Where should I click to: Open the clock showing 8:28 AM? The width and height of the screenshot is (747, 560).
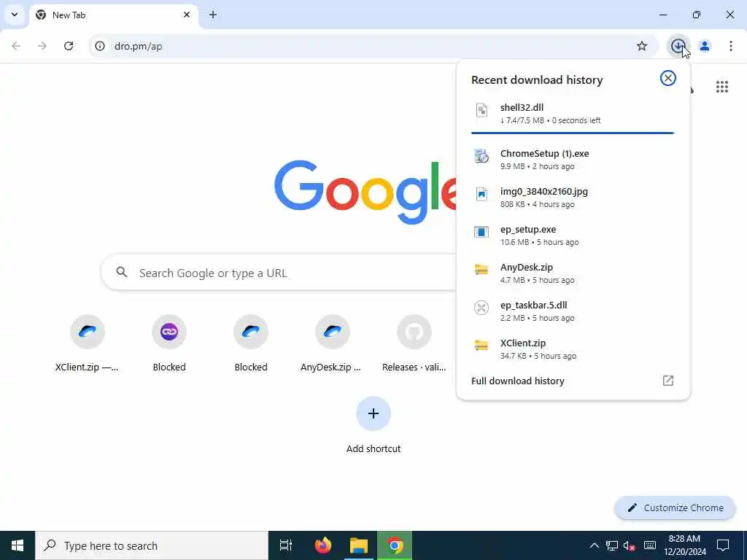tap(684, 545)
